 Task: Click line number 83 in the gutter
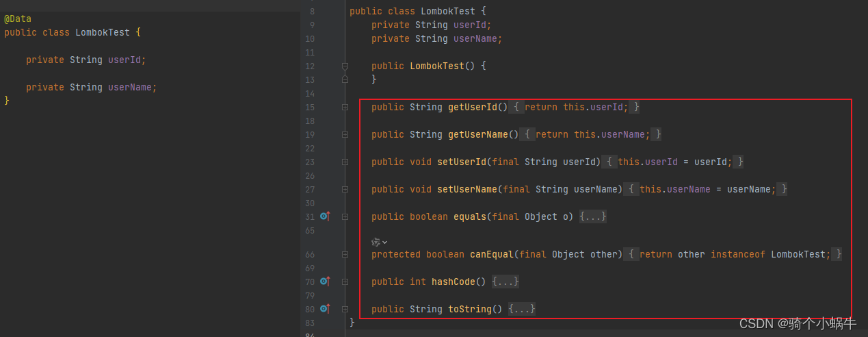pos(309,323)
